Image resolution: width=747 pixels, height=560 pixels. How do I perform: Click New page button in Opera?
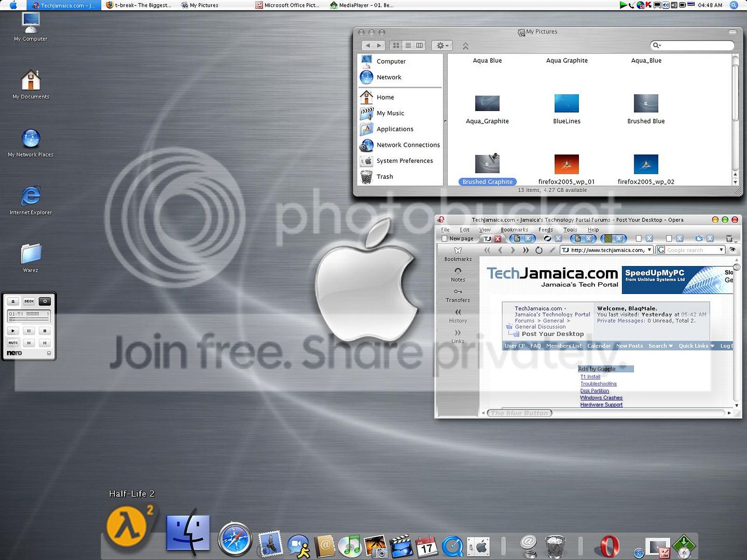457,239
